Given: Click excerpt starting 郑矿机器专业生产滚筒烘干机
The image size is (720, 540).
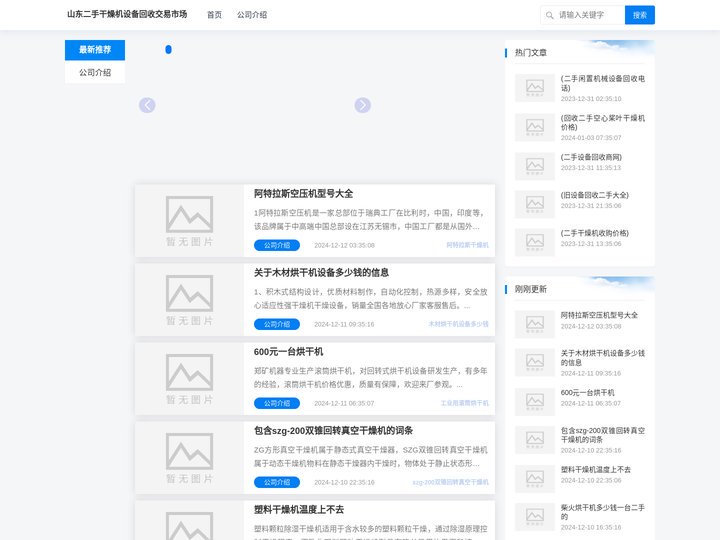Looking at the screenshot, I should [x=371, y=377].
